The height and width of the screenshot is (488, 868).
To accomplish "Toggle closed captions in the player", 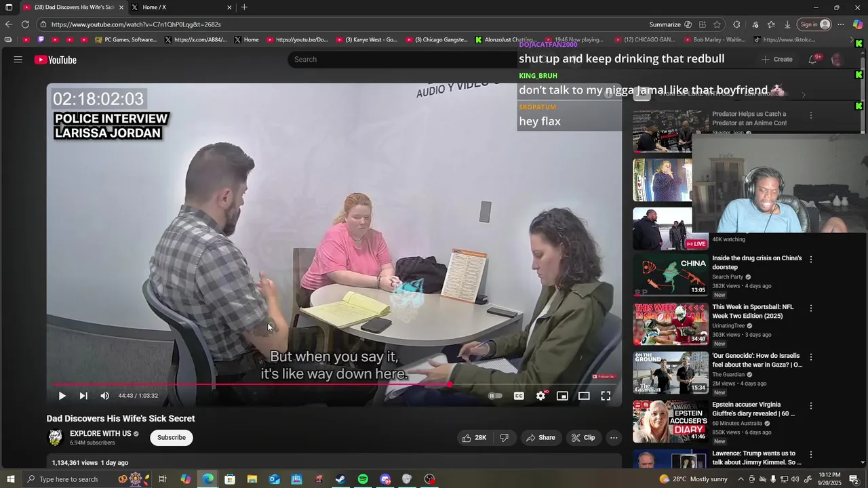I will pyautogui.click(x=519, y=396).
